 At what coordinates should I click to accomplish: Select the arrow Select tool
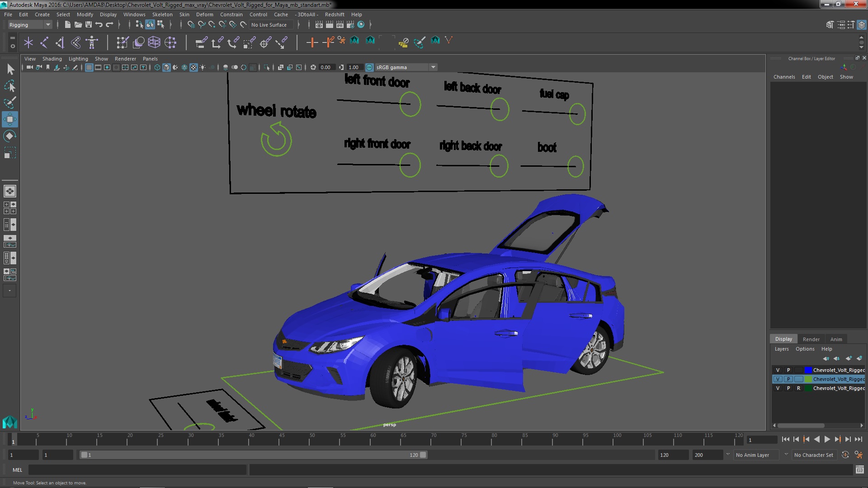pyautogui.click(x=10, y=69)
